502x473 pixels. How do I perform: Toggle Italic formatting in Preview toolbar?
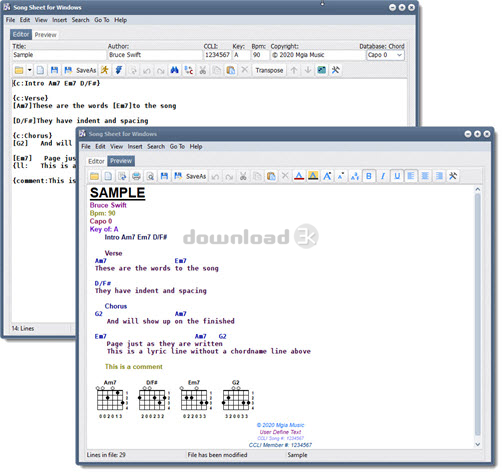click(x=383, y=176)
